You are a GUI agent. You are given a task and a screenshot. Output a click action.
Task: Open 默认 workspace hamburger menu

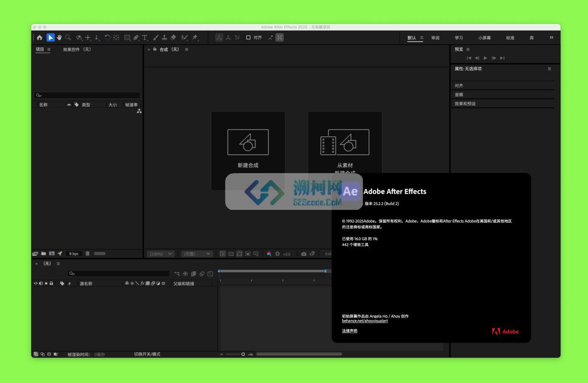point(422,38)
